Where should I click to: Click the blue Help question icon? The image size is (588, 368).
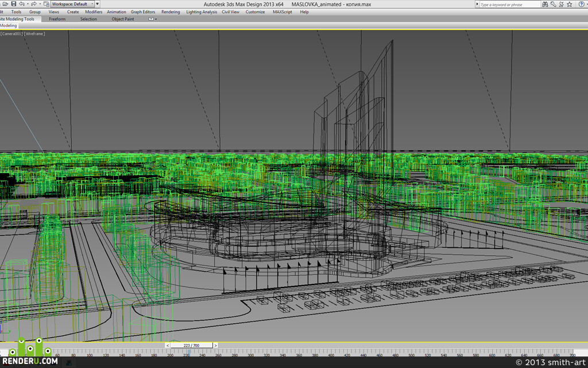[x=581, y=4]
